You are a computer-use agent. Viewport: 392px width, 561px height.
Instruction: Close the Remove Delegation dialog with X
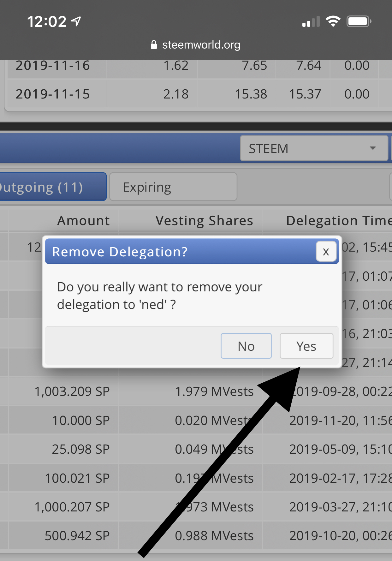point(326,251)
